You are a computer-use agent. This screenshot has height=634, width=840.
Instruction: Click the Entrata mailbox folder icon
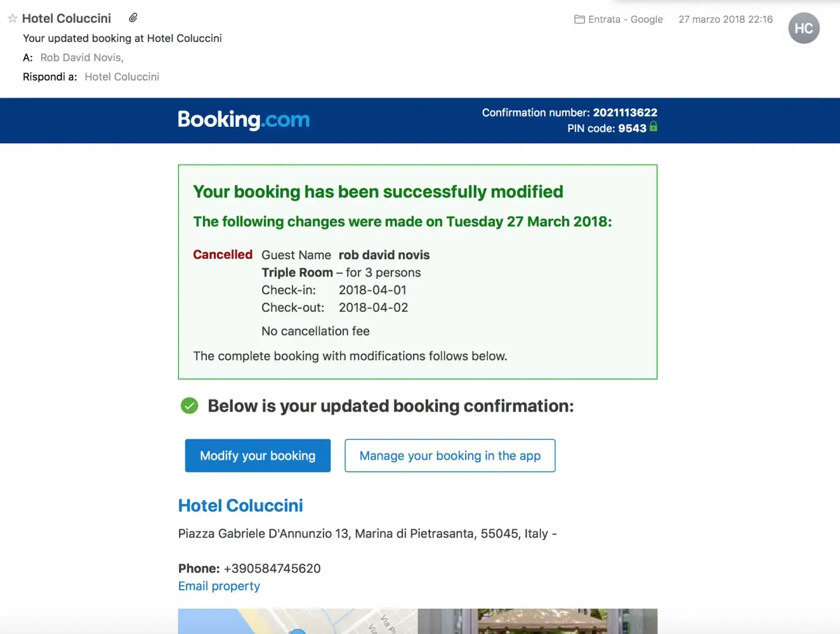[579, 20]
